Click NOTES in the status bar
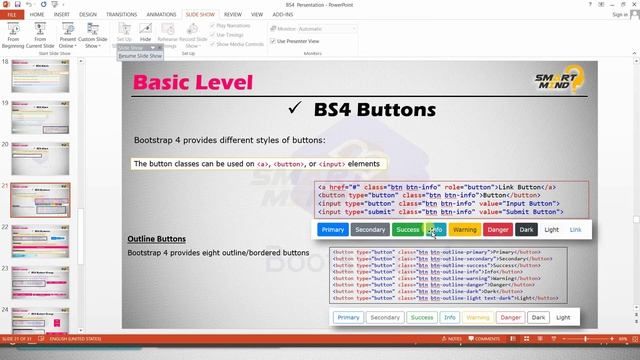The width and height of the screenshot is (640, 360). point(451,339)
